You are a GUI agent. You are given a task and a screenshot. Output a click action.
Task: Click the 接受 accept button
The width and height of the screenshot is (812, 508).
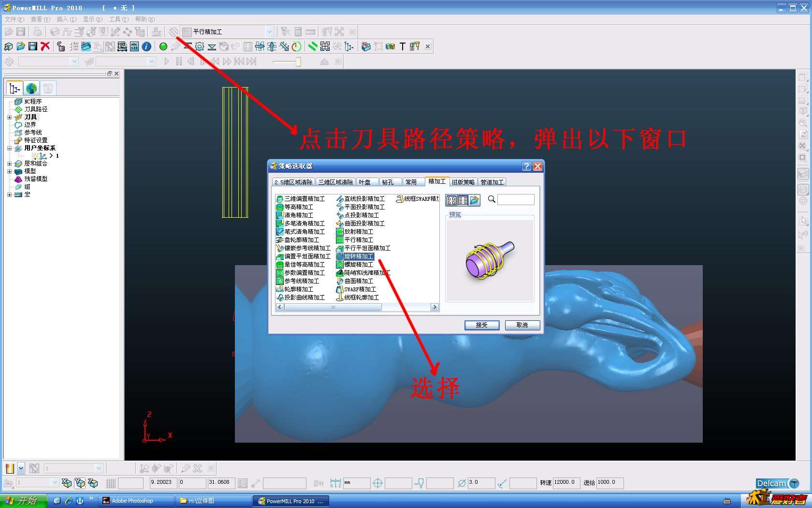tap(482, 325)
